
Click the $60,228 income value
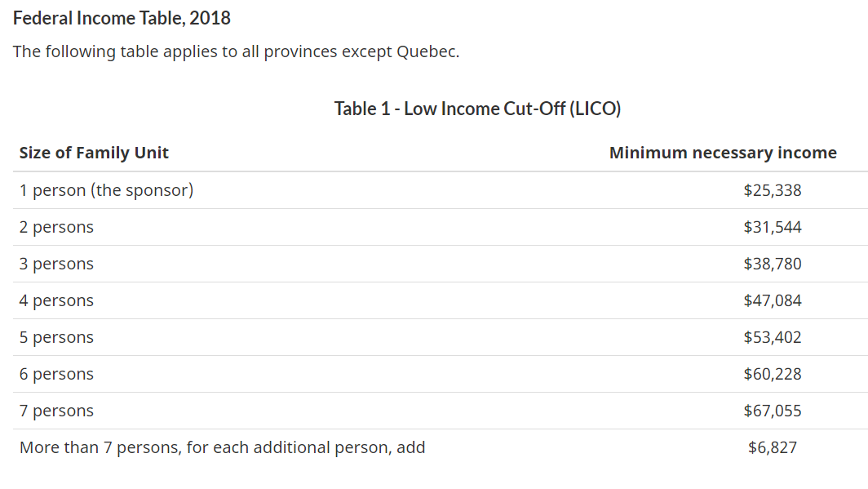(x=773, y=374)
